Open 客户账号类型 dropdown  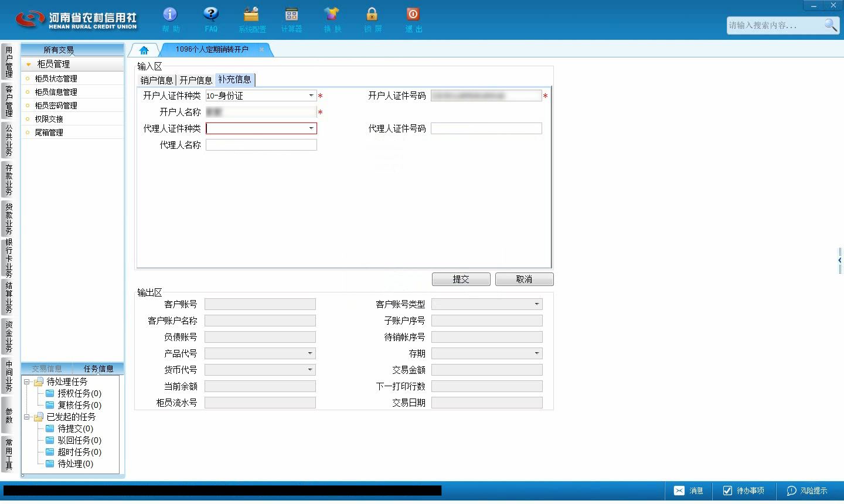pyautogui.click(x=537, y=304)
